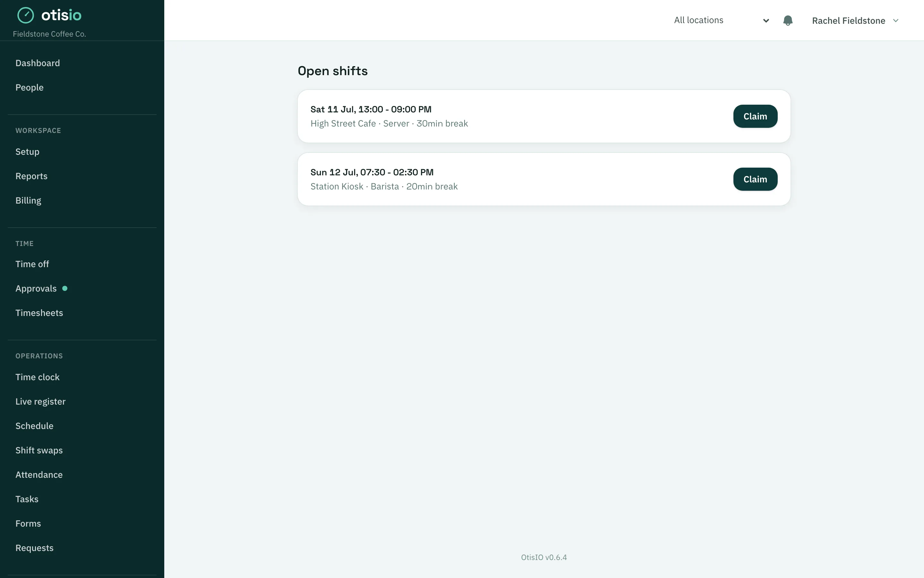Expand the Rachel Fieldstone user menu
The width and height of the screenshot is (924, 578).
coord(855,21)
